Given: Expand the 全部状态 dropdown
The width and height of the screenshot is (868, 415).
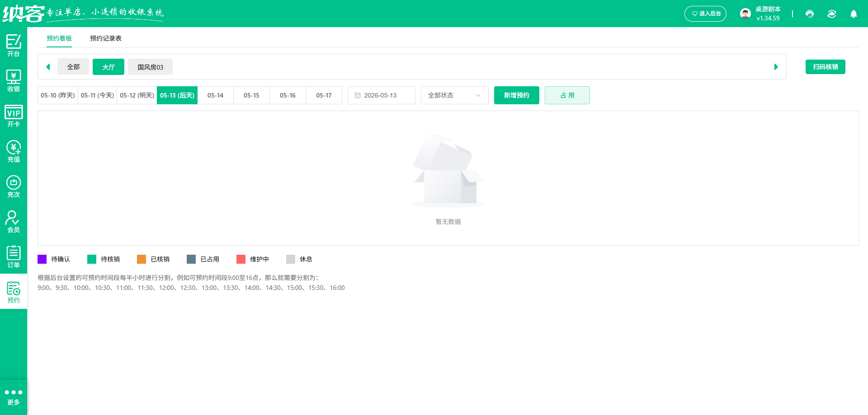Looking at the screenshot, I should point(455,95).
